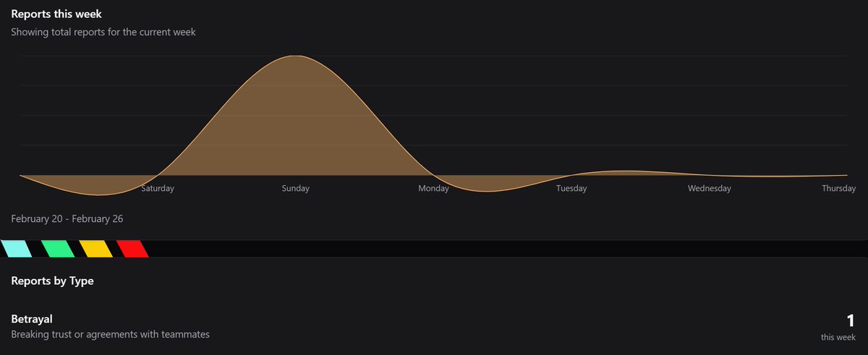Viewport: 868px width, 355px height.
Task: Click the Betrayal count value 1
Action: [851, 321]
